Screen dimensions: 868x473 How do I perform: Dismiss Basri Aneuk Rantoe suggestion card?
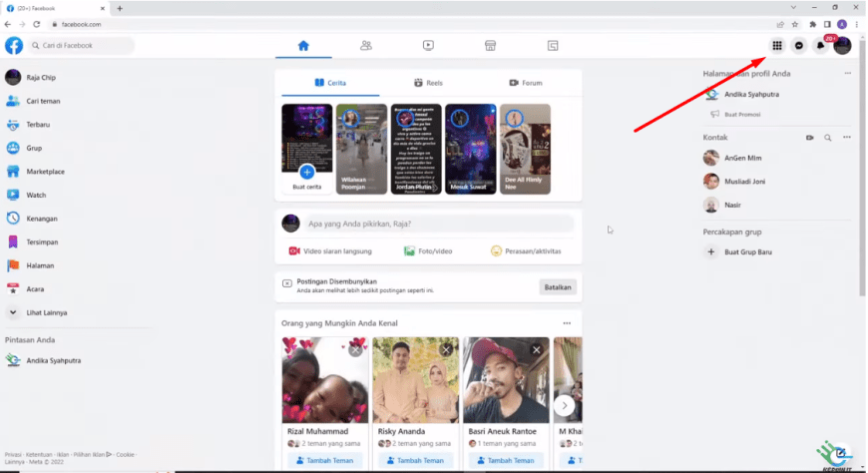[x=536, y=350]
